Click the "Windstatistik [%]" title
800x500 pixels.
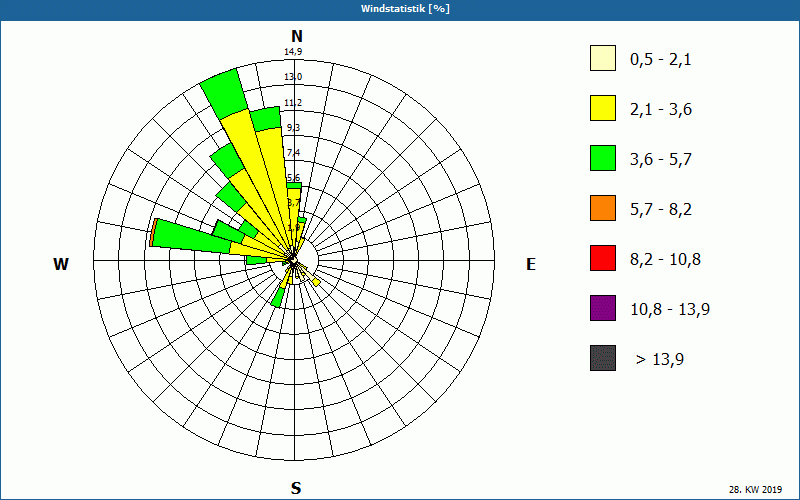pos(405,9)
